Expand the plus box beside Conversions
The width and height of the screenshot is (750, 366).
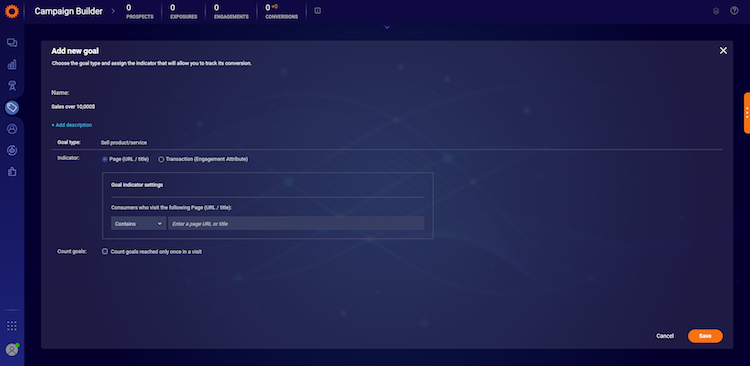click(318, 11)
